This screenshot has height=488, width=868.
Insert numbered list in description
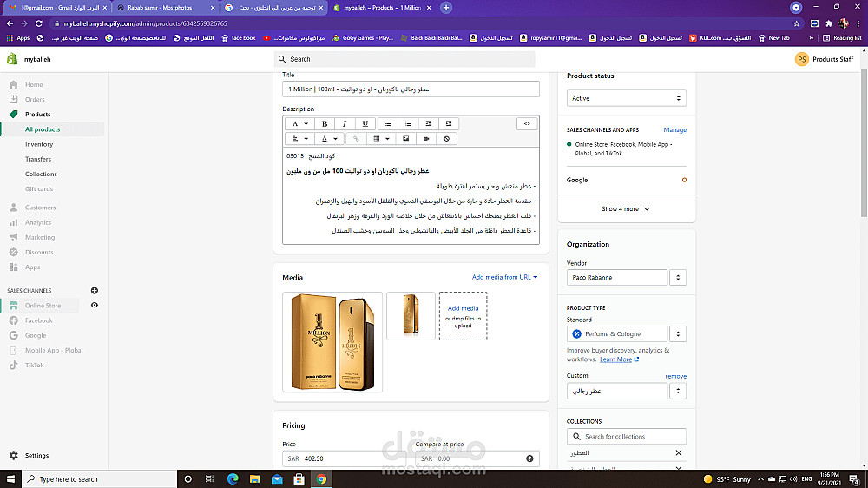[408, 123]
